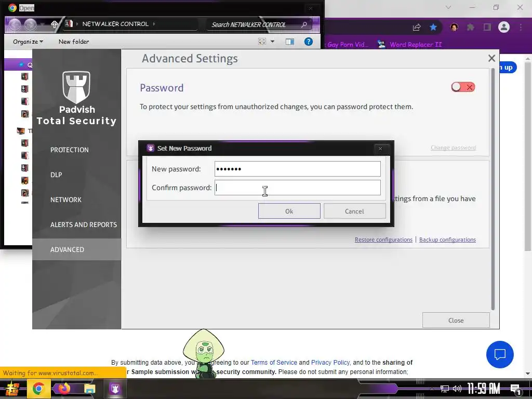Click the up arrow navigation icon

[54, 24]
